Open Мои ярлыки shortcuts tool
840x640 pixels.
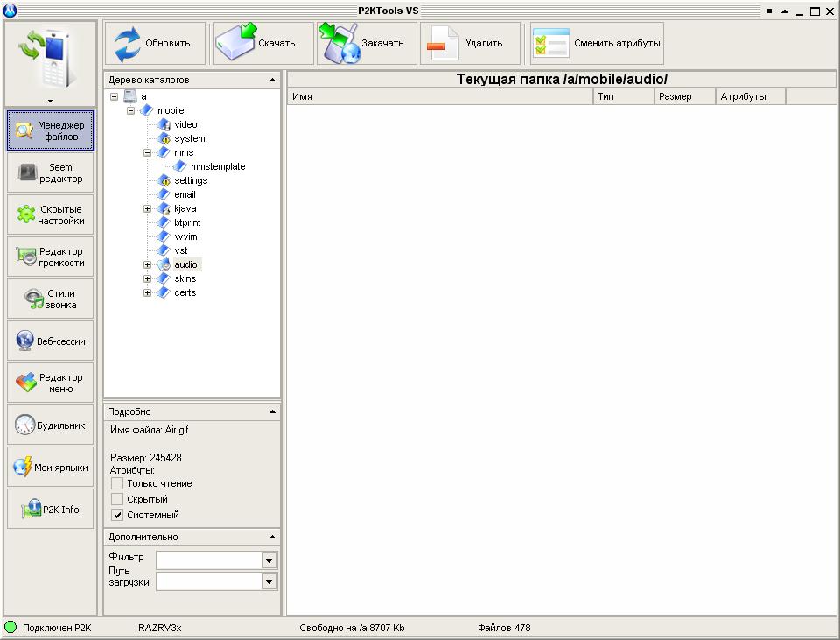[x=51, y=467]
